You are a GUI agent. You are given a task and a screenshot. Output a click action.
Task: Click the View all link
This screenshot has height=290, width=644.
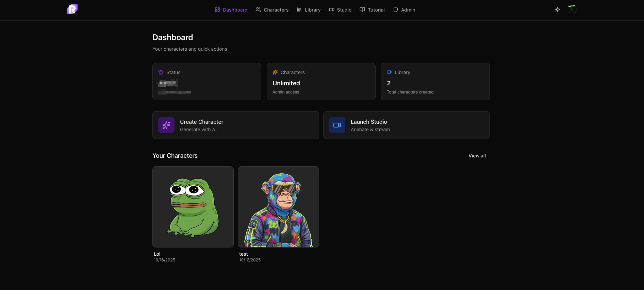477,156
